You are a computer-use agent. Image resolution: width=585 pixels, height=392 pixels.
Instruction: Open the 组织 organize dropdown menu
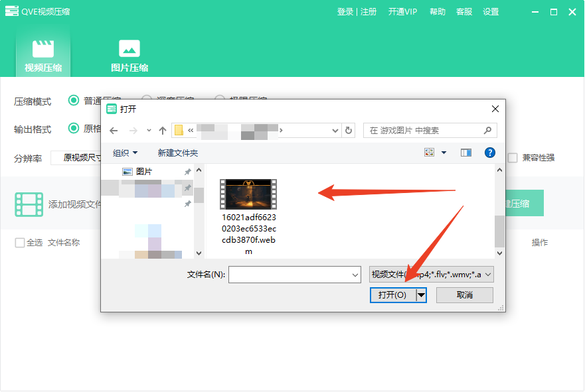(x=125, y=153)
